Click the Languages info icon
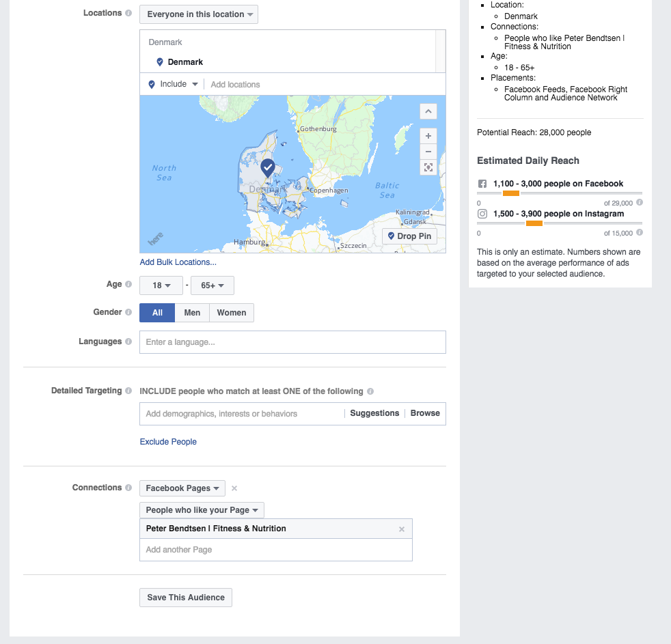671x644 pixels. (128, 341)
